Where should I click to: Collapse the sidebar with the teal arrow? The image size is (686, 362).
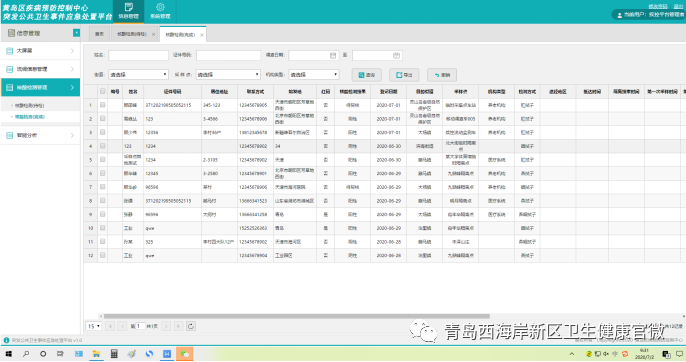[76, 33]
